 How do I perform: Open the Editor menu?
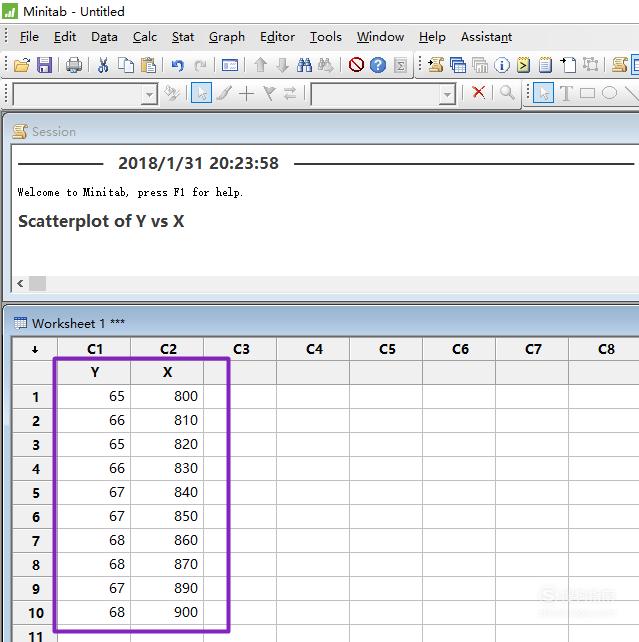[x=277, y=37]
